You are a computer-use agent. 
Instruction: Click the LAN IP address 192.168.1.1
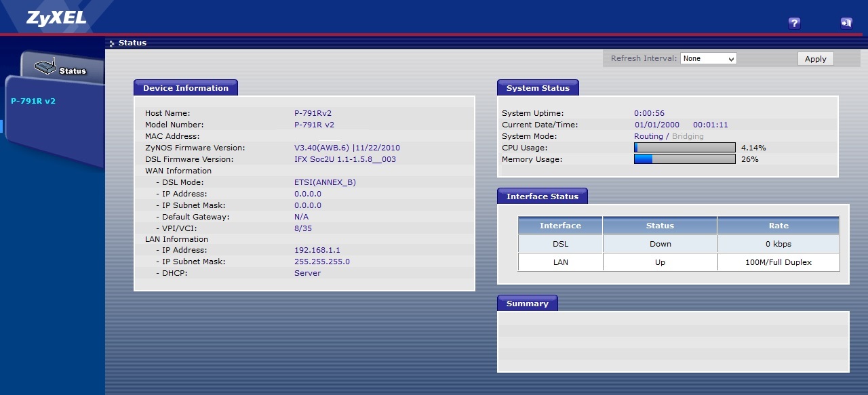click(317, 250)
